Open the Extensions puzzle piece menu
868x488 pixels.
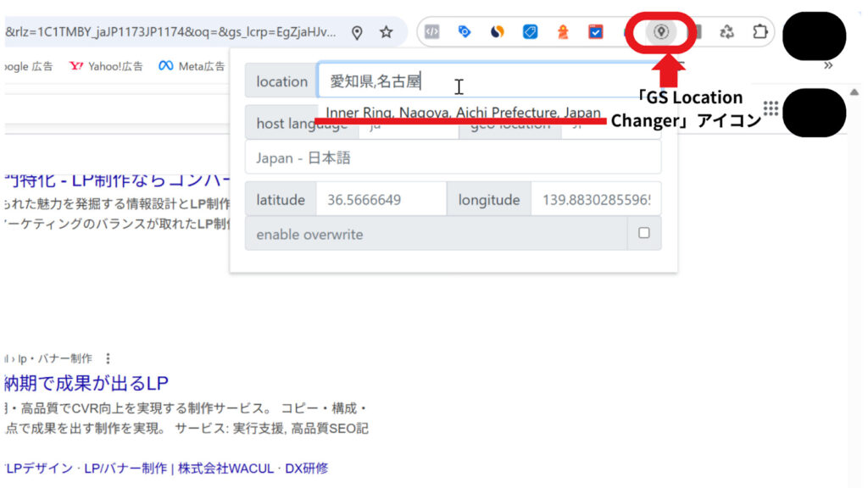point(759,32)
